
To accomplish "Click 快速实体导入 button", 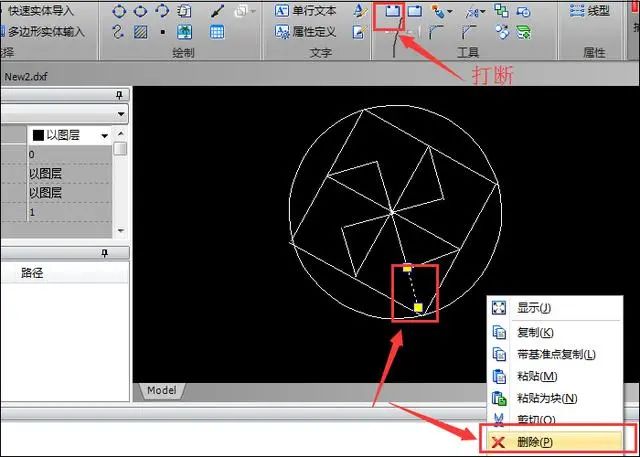I will tap(38, 11).
